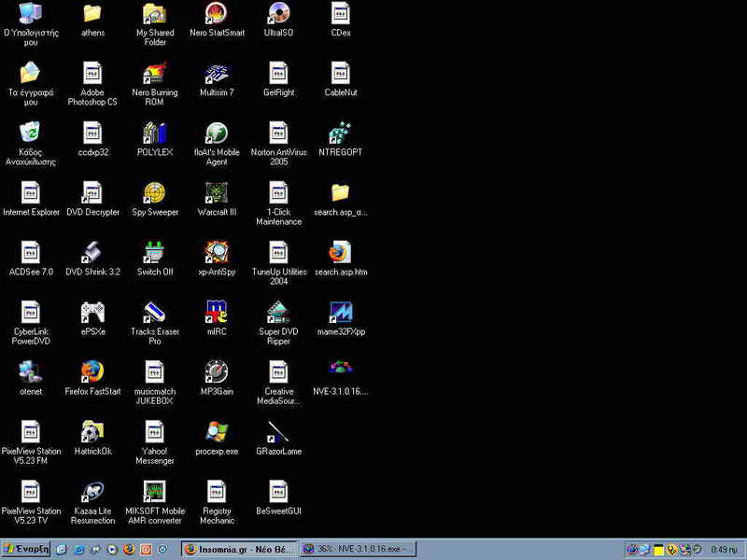747x560 pixels.
Task: Select the Spy Sweeper desktop icon
Action: click(154, 193)
